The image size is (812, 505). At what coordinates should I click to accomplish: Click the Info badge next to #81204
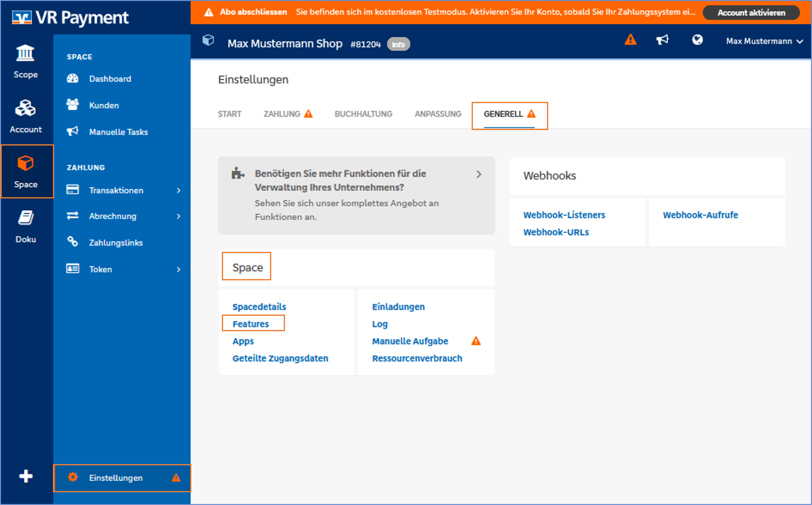point(398,44)
